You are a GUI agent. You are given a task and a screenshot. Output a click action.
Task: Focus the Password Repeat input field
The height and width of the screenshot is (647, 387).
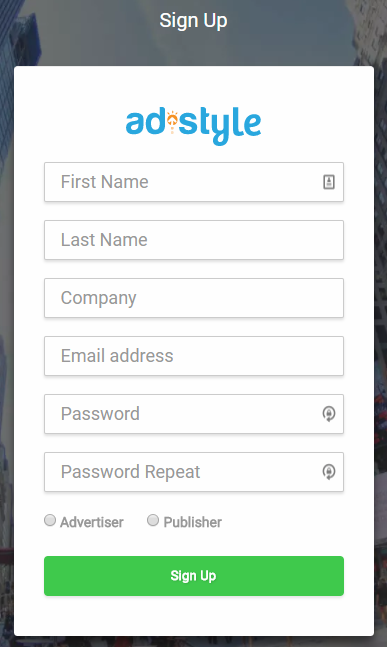pyautogui.click(x=194, y=472)
